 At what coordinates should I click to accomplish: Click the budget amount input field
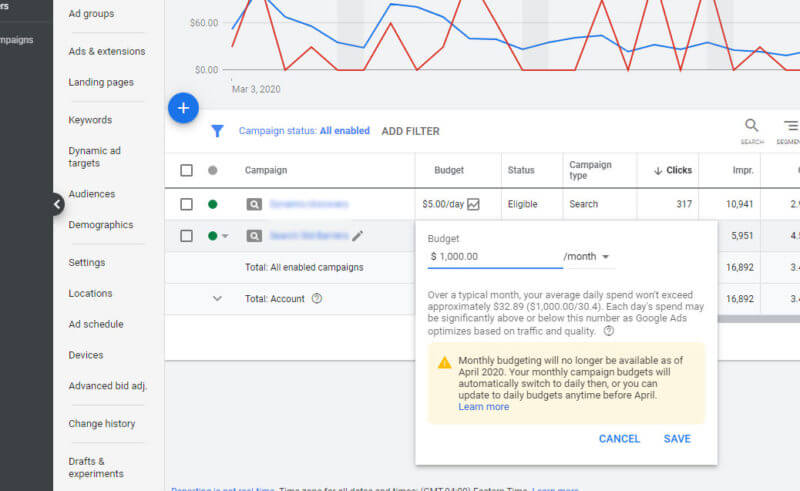tap(494, 257)
